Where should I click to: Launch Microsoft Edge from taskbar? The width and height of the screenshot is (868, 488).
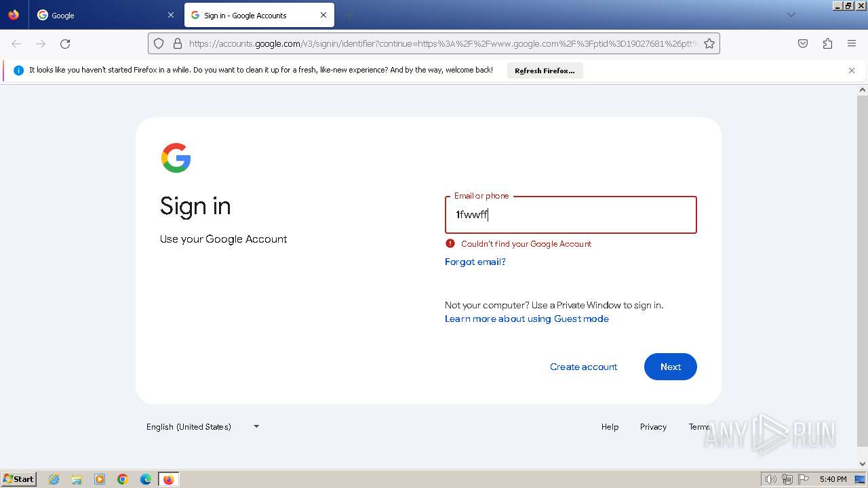[x=146, y=479]
